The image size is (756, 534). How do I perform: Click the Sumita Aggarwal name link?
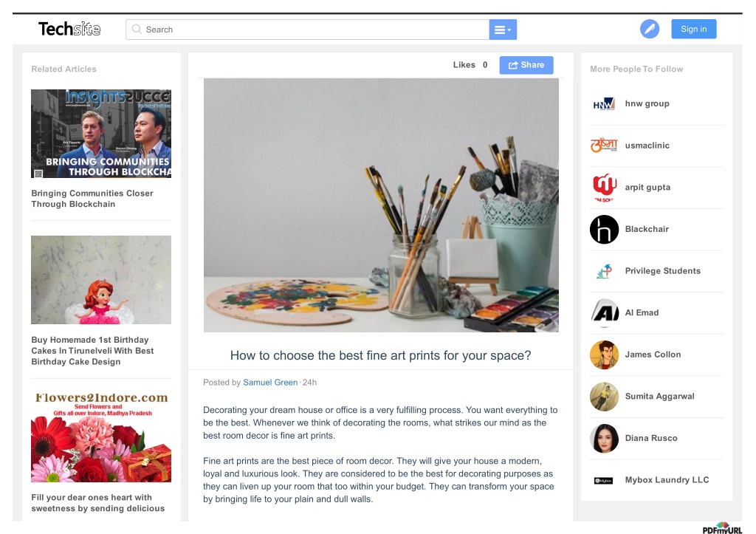point(659,397)
